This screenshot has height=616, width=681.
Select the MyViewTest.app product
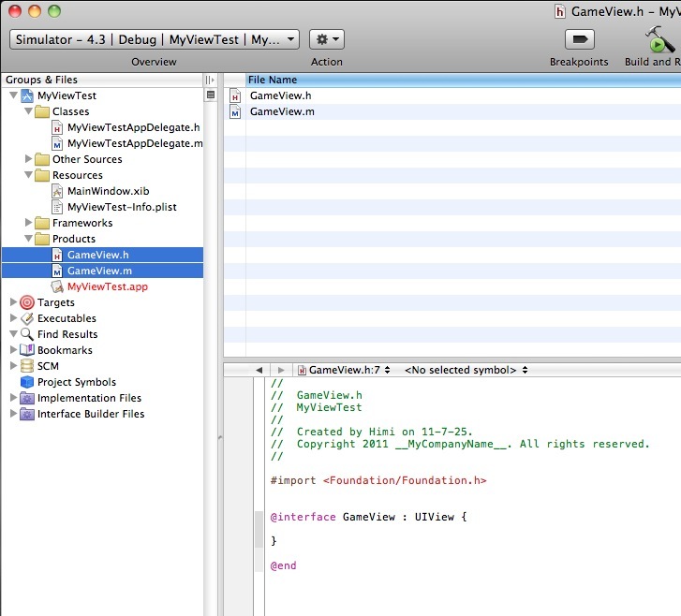click(107, 286)
